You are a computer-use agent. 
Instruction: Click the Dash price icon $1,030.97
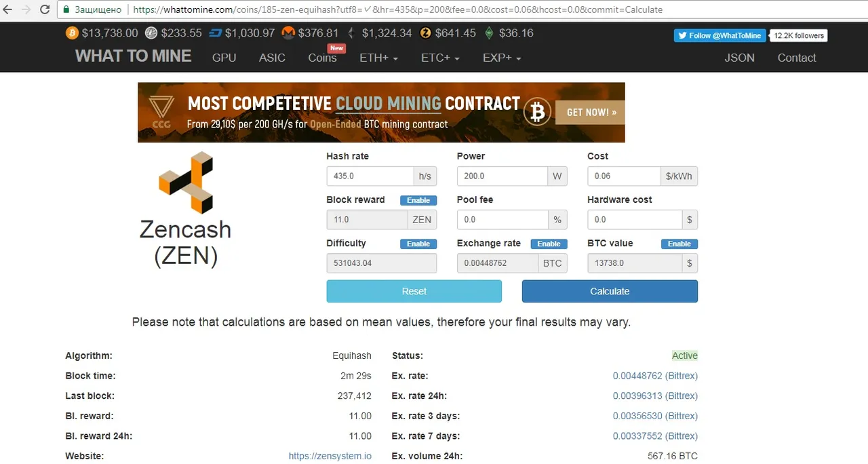click(216, 33)
